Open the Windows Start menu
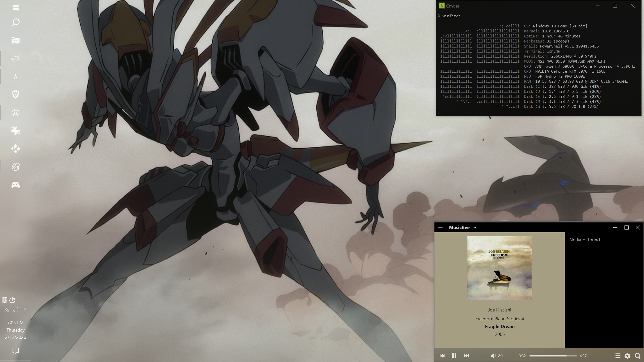The height and width of the screenshot is (362, 644). (x=16, y=8)
